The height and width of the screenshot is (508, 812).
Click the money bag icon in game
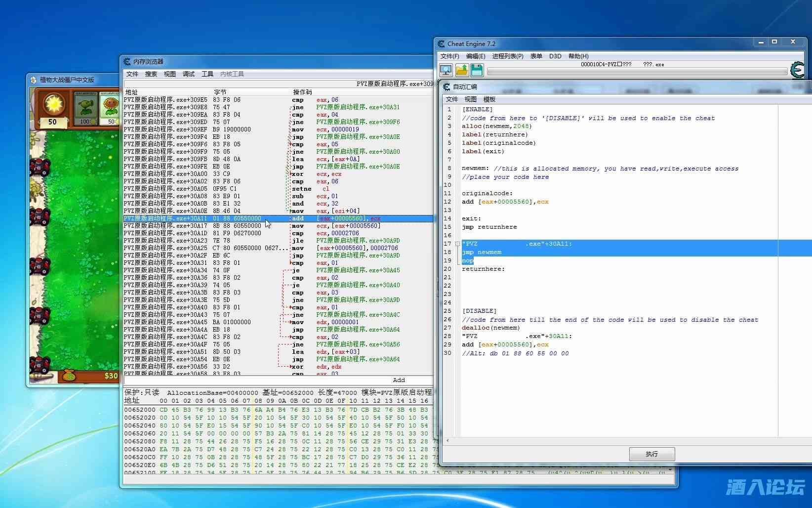69,376
